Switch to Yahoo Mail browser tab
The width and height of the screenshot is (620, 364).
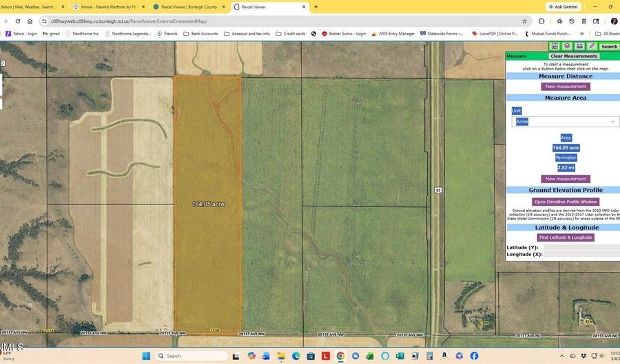click(x=28, y=7)
